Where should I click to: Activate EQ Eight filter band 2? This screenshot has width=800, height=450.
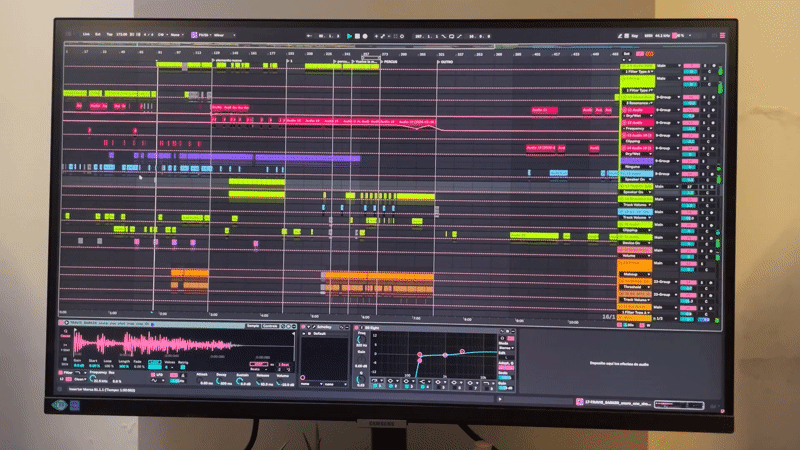(390, 386)
